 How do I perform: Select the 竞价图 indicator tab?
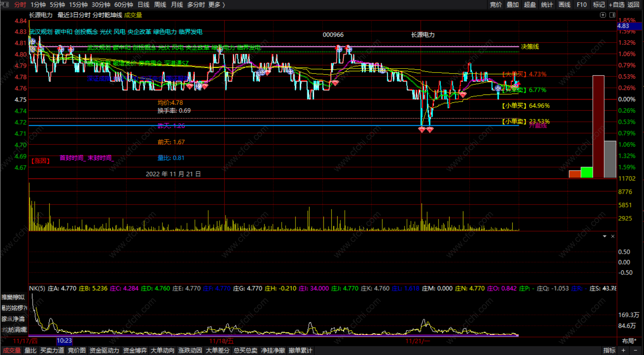point(77,350)
